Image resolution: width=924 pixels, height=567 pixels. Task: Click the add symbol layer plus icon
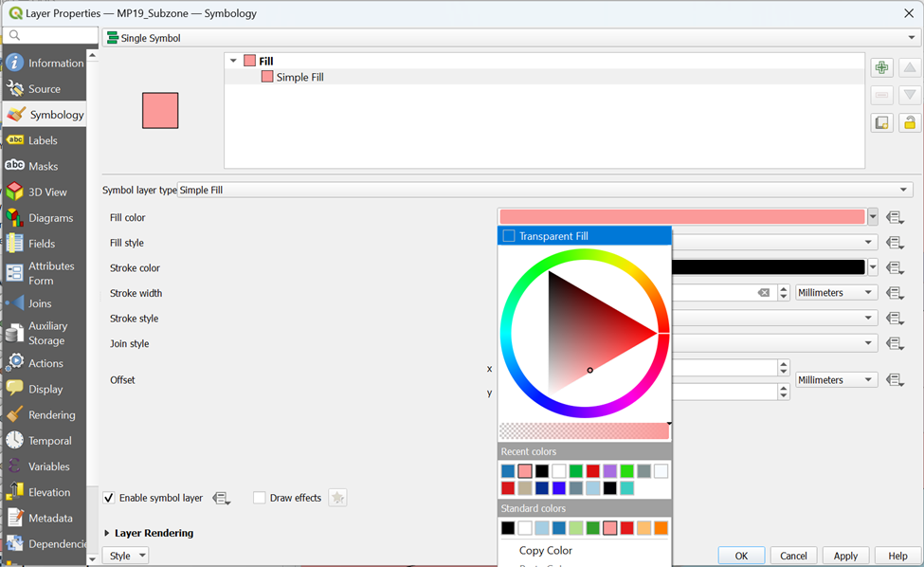coord(882,68)
